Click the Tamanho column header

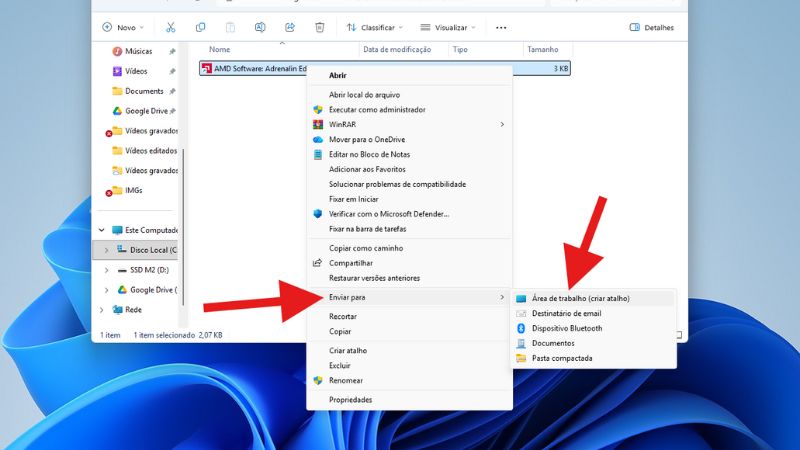pos(542,49)
